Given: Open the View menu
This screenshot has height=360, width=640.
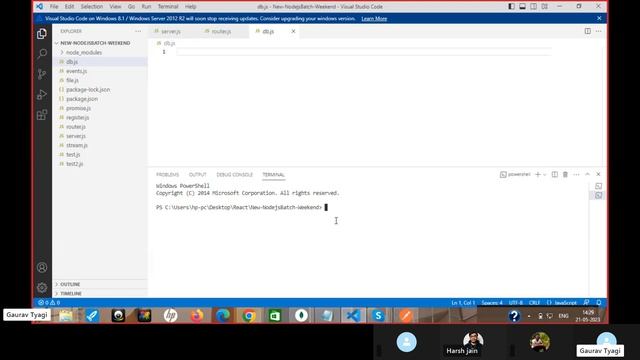Looking at the screenshot, I should (x=115, y=7).
